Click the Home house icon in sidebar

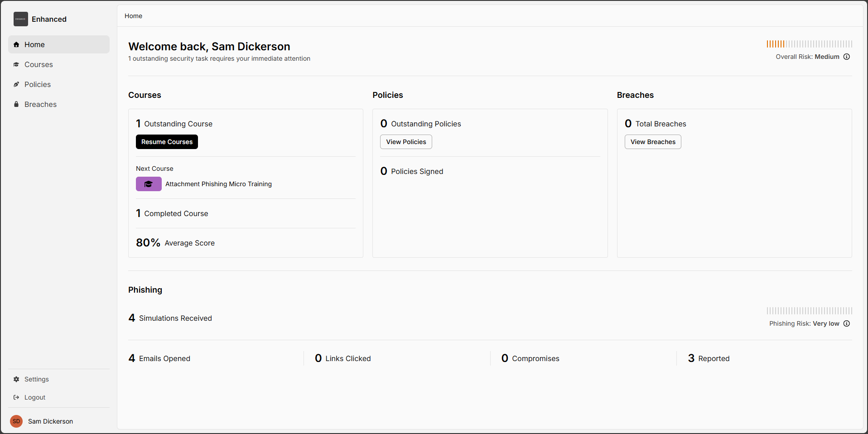tap(16, 44)
